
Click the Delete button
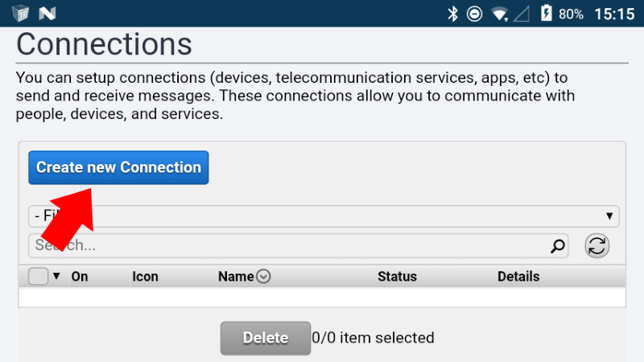click(x=266, y=338)
